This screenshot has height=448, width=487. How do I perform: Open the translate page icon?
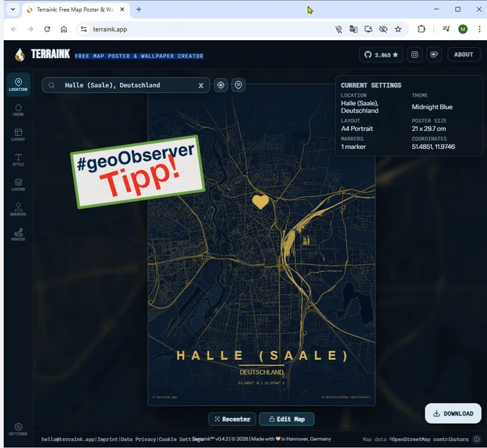[354, 29]
